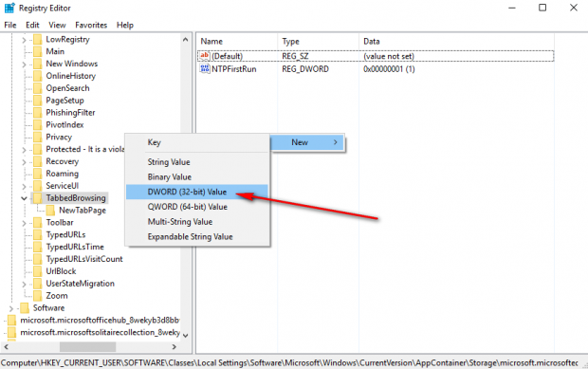
Task: Select the Zoom folder icon
Action: (38, 296)
